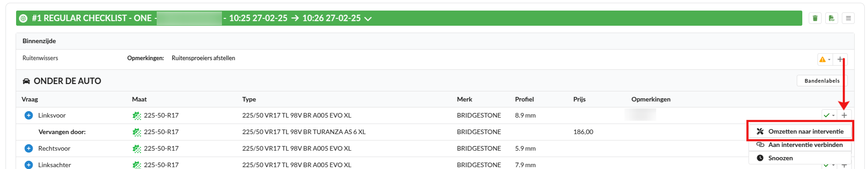Open warning status dropdown on Ruitenwissers row
This screenshot has width=868, height=169.
tap(825, 59)
